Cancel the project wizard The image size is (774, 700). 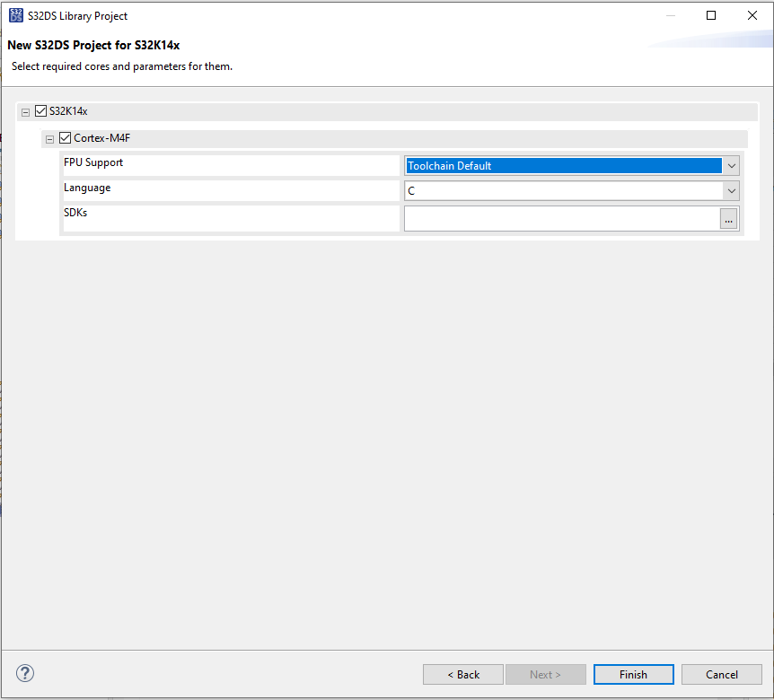coord(722,674)
